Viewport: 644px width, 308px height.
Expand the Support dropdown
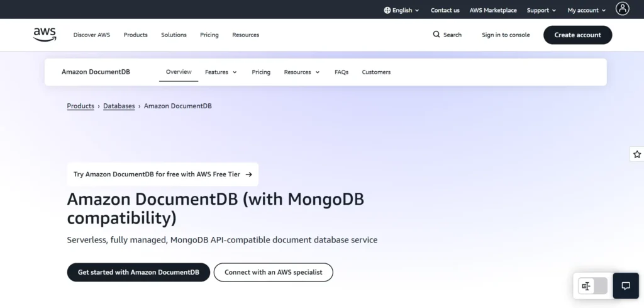pyautogui.click(x=541, y=10)
